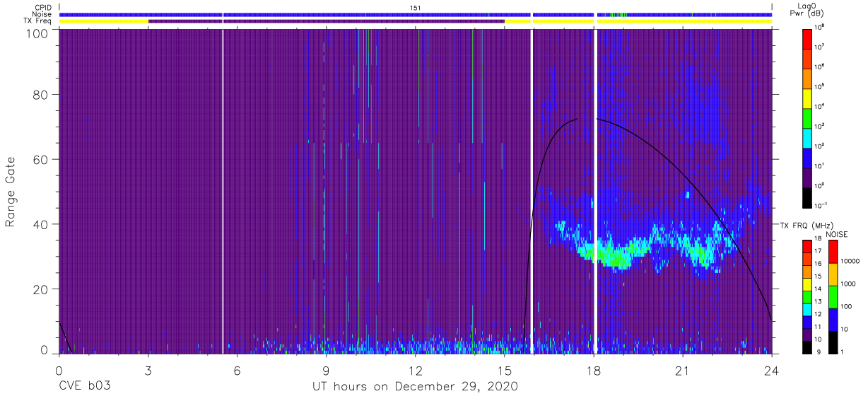This screenshot has height=401, width=868.
Task: Click the green segment of TX FRQ colorbar
Action: point(808,296)
